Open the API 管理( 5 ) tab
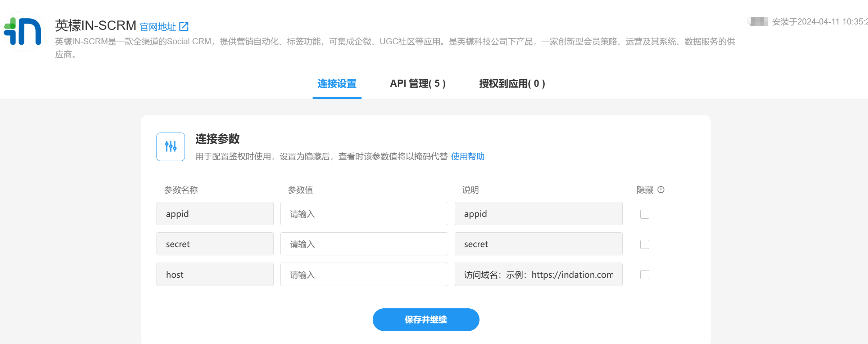The image size is (868, 344). click(x=418, y=84)
